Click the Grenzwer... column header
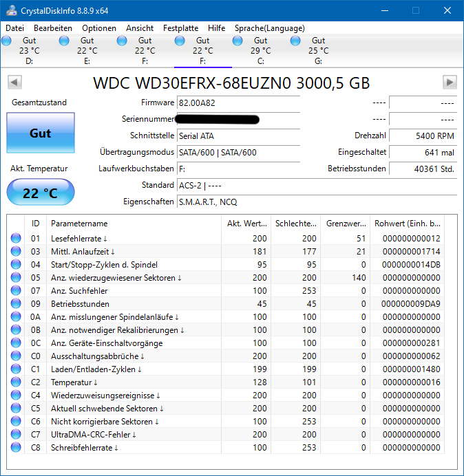 (346, 224)
